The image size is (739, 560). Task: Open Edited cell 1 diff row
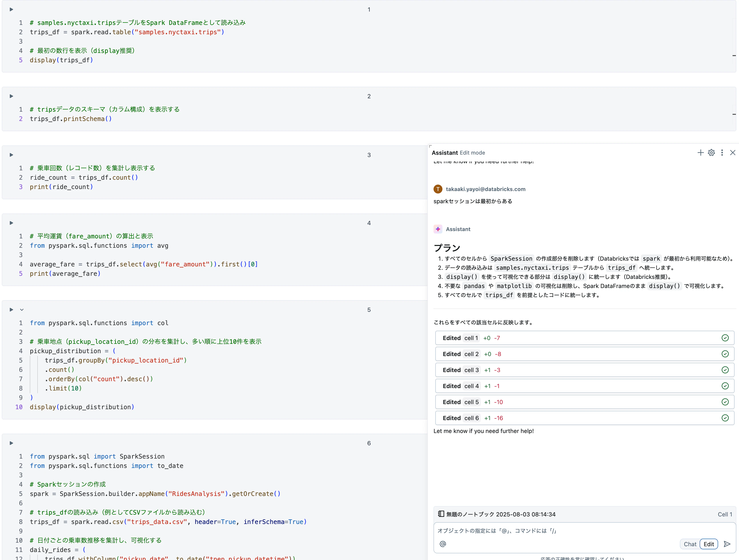coord(585,338)
